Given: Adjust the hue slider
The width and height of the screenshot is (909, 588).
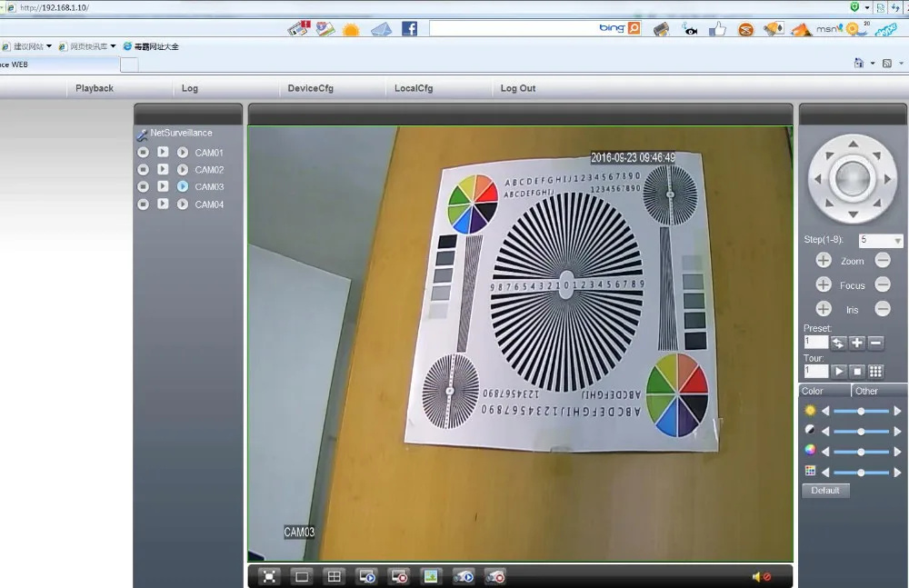Looking at the screenshot, I should (861, 473).
